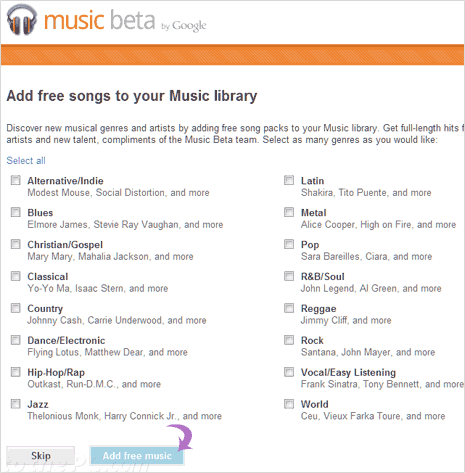Enable the R&B/Soul checkbox
The image size is (465, 473).
[x=289, y=276]
